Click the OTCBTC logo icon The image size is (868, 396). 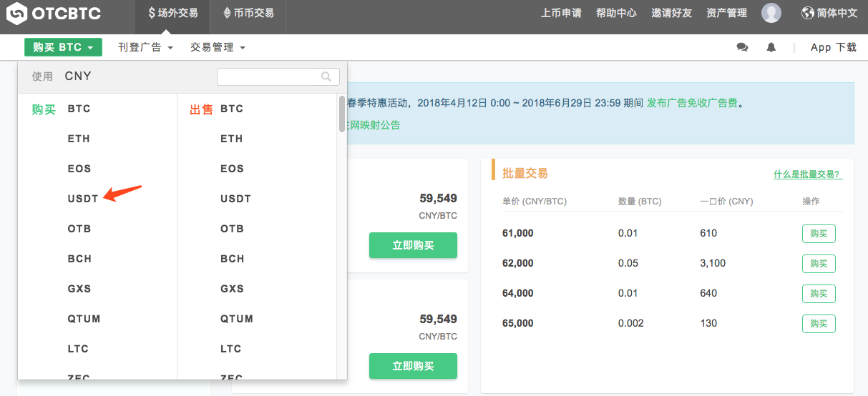19,13
